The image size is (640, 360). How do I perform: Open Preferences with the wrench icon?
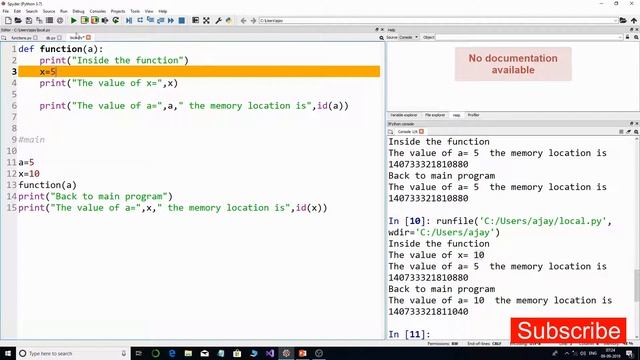tap(218, 20)
